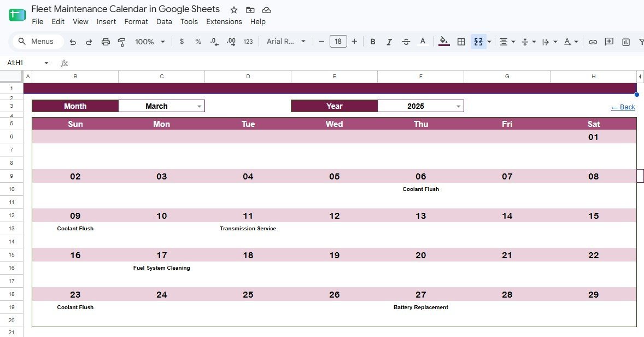This screenshot has width=644, height=337.
Task: Select the Coolant Flush cell under 23
Action: pyautogui.click(x=75, y=307)
